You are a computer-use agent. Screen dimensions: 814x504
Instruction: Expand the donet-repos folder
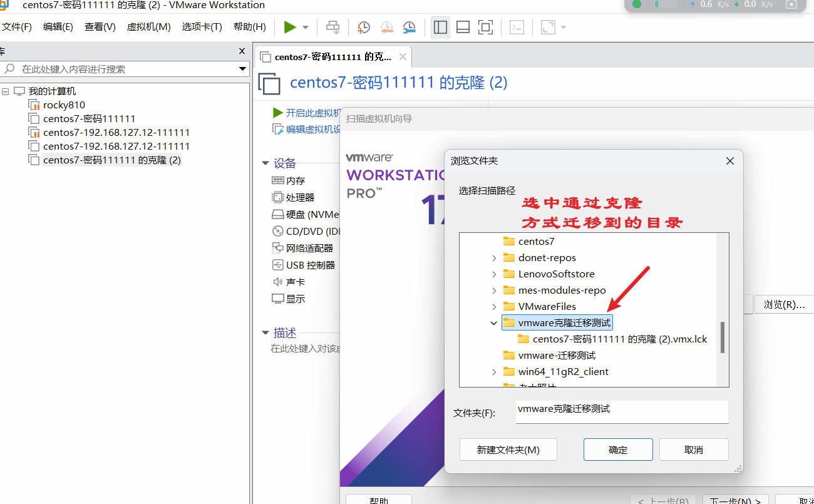tap(494, 258)
